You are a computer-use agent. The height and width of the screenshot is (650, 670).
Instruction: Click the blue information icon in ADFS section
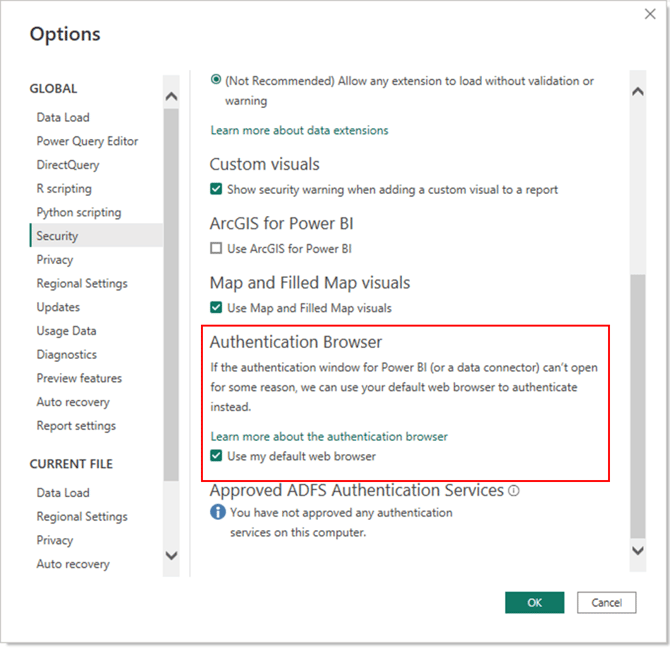click(217, 513)
